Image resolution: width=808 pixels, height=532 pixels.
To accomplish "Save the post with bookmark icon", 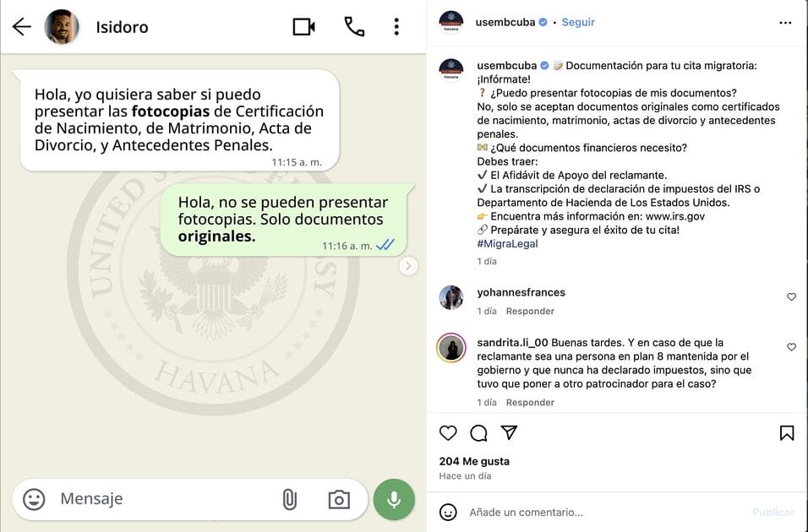I will 786,433.
